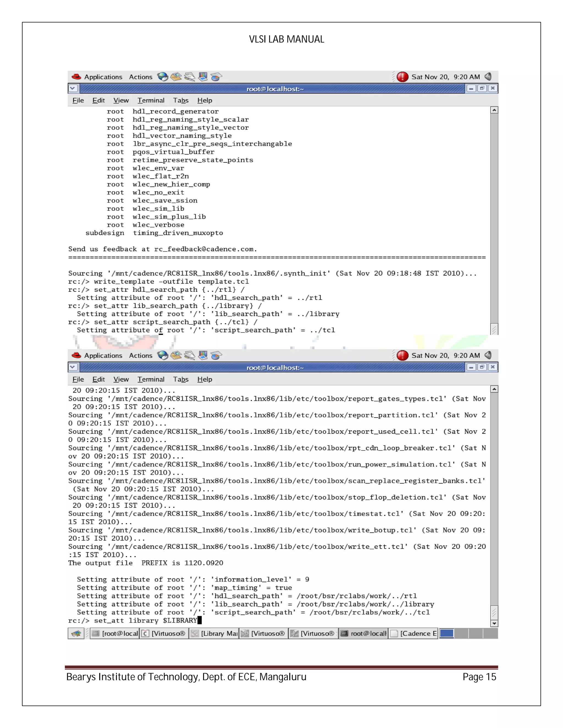Viewport: 563px width, 728px height.
Task: Open the Terminal menu in the lower terminal
Action: (x=151, y=379)
